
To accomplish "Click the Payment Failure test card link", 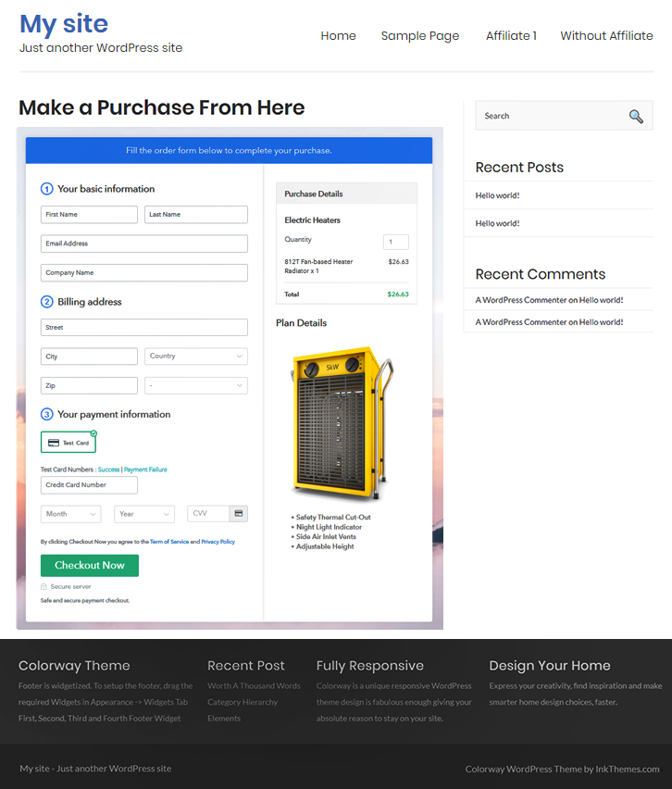I will (x=145, y=470).
